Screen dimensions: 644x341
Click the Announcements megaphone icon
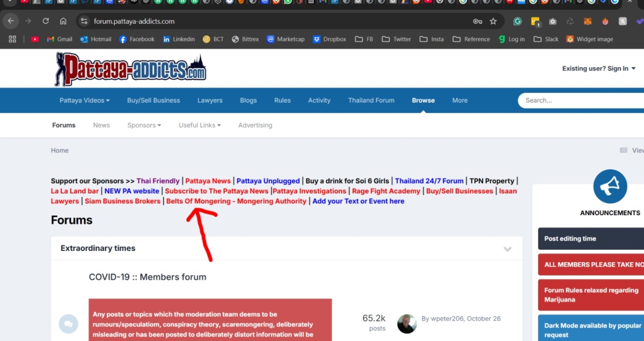610,187
